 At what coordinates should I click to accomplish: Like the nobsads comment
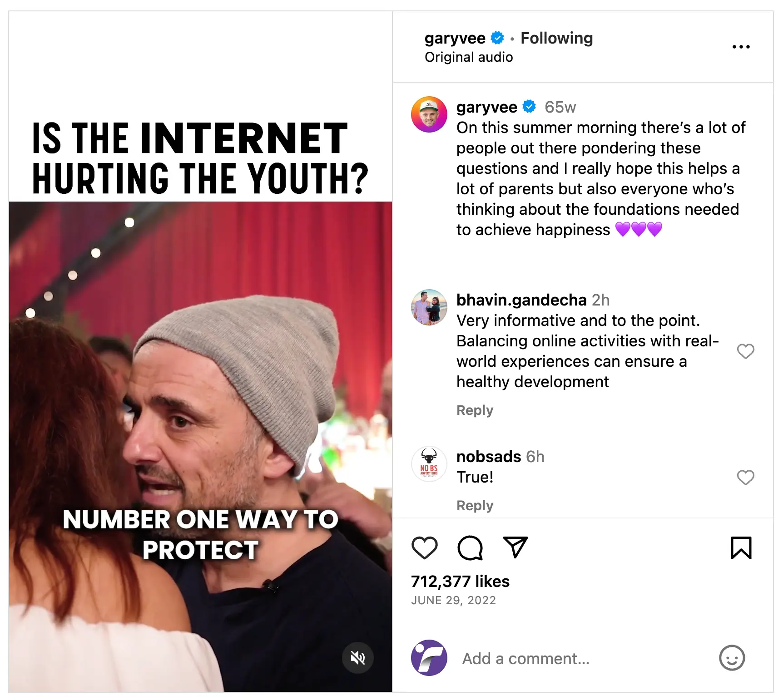(x=745, y=477)
